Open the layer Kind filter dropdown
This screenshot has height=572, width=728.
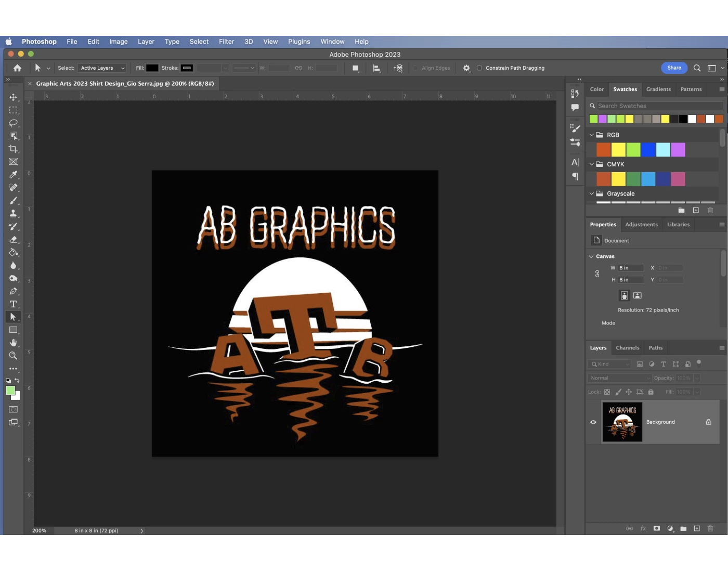[610, 364]
